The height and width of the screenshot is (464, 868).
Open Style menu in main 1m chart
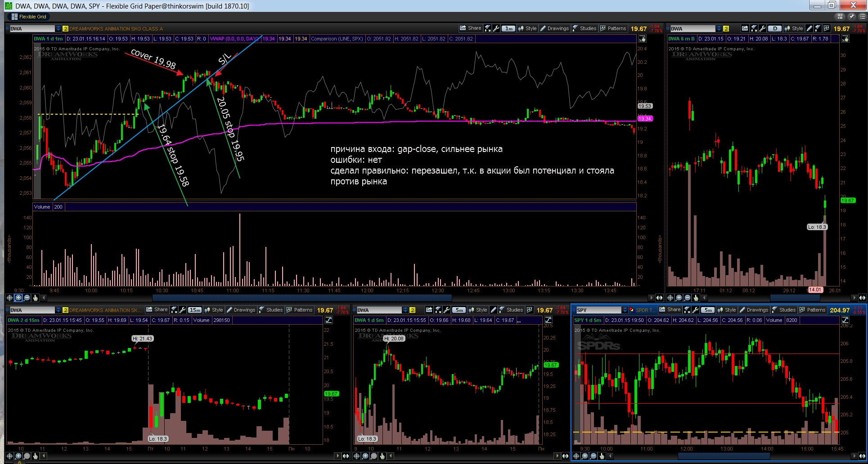(x=527, y=28)
